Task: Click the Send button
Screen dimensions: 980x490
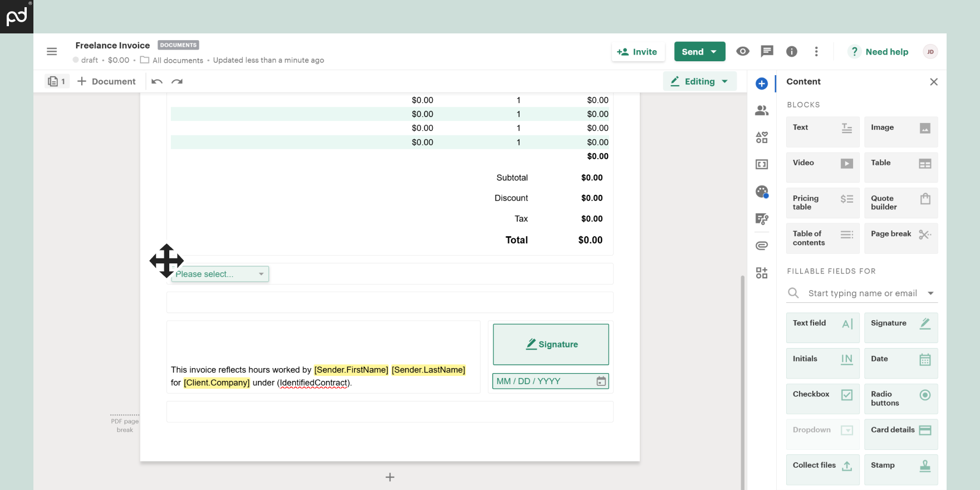Action: (x=699, y=51)
